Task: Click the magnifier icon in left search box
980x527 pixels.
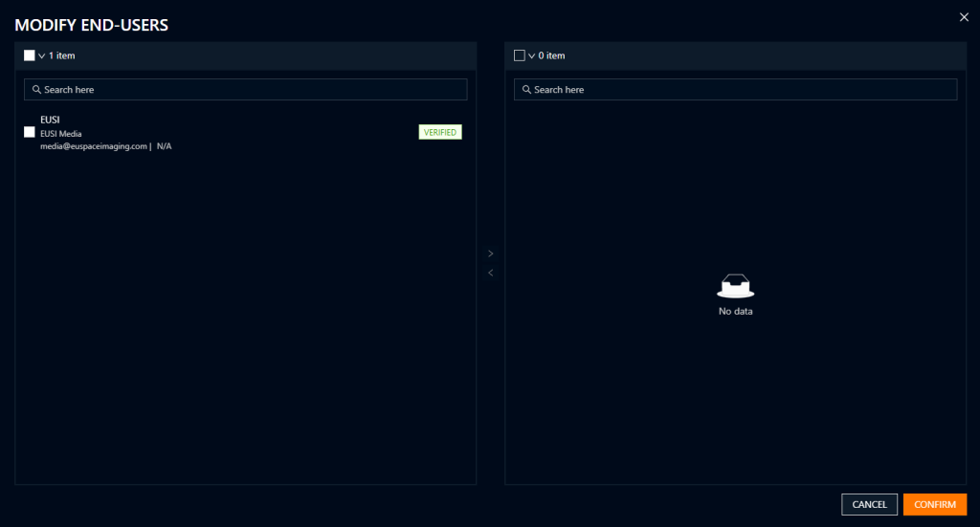Action: pyautogui.click(x=36, y=89)
